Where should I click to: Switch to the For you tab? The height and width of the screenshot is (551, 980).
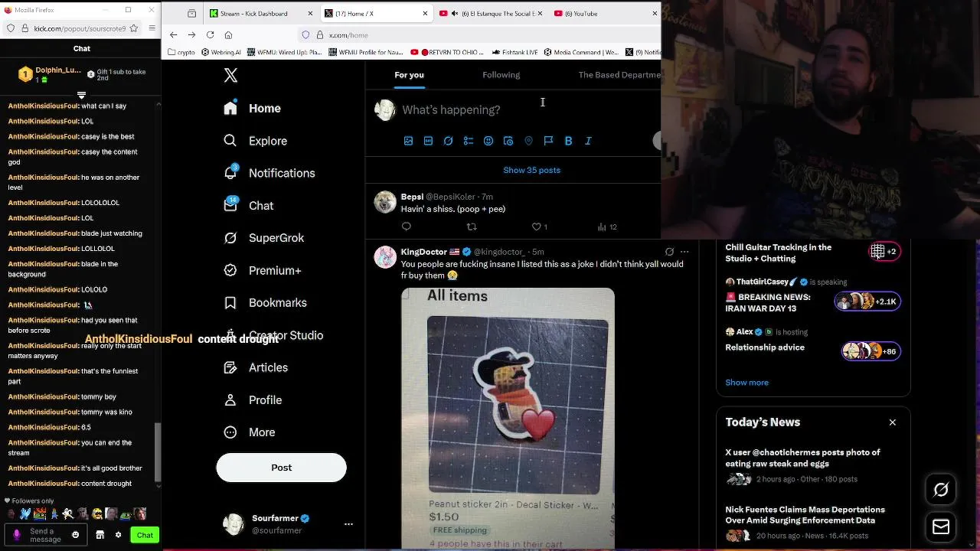409,75
